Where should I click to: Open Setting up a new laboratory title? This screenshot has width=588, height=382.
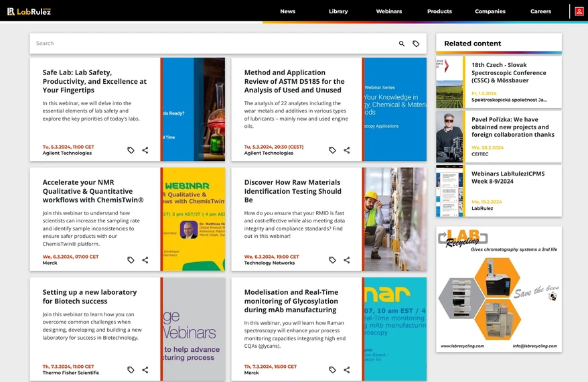(x=90, y=296)
